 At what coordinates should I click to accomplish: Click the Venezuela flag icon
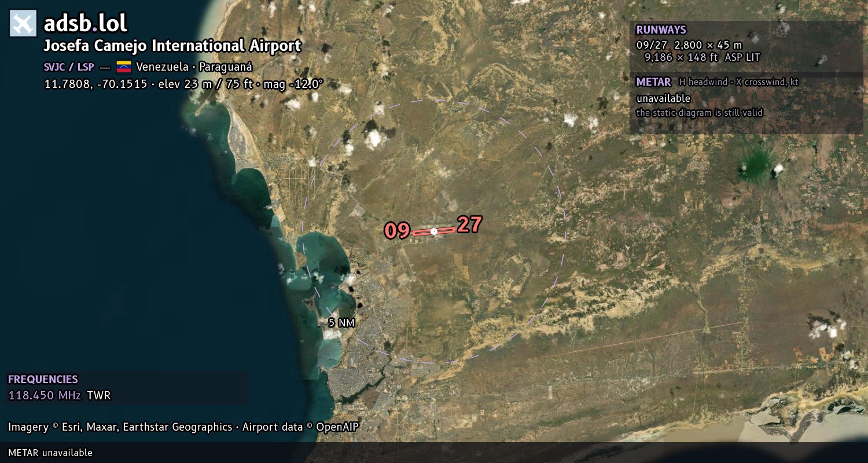click(124, 67)
